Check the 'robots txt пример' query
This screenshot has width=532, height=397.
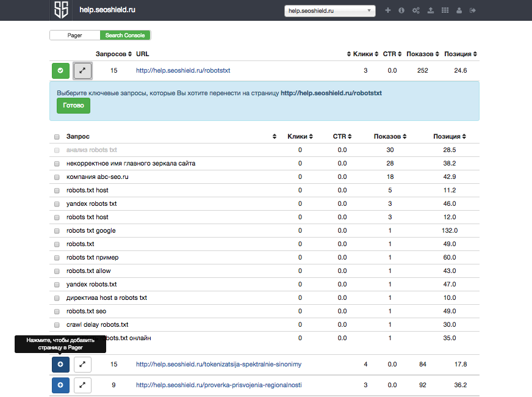point(57,258)
